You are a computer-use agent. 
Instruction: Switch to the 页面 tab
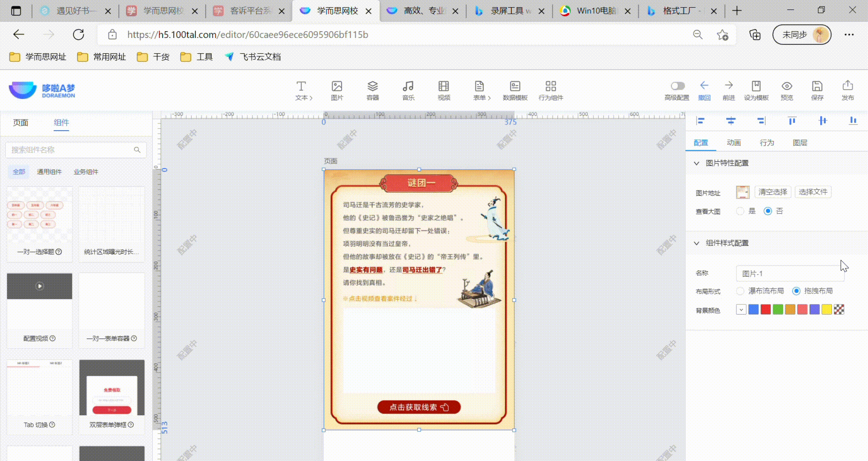click(x=21, y=123)
